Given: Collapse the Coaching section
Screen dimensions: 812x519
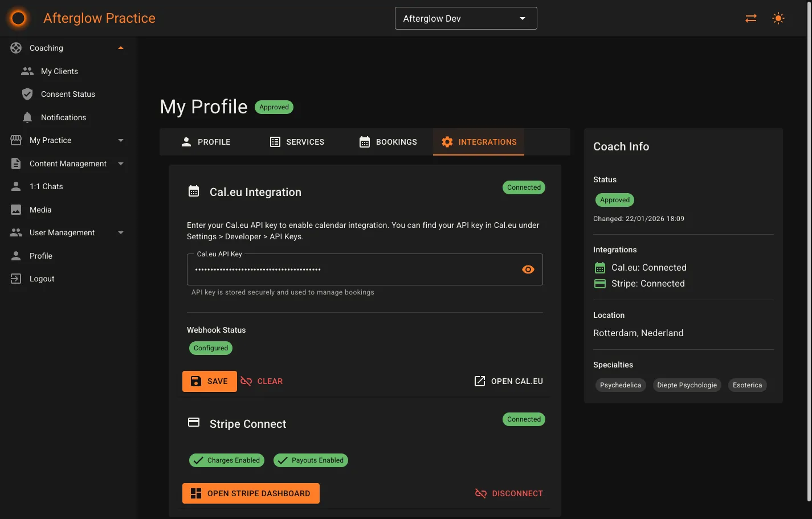Looking at the screenshot, I should coord(120,48).
